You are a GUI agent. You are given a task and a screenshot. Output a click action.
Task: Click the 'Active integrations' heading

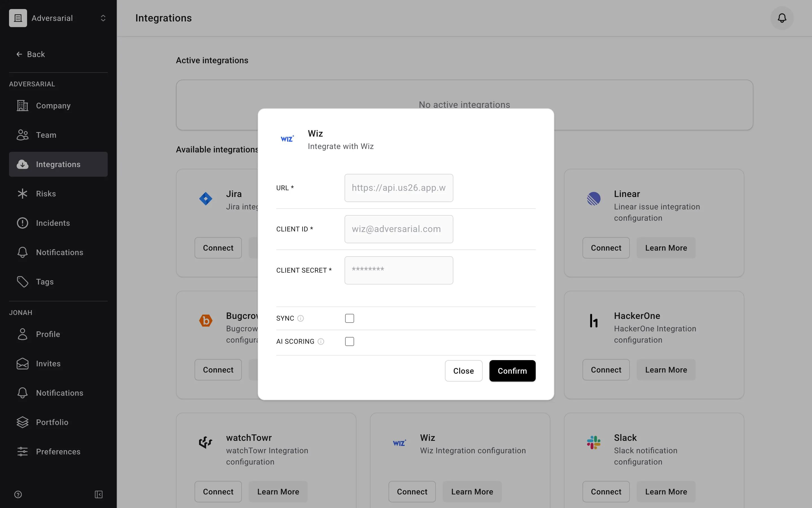(x=212, y=60)
